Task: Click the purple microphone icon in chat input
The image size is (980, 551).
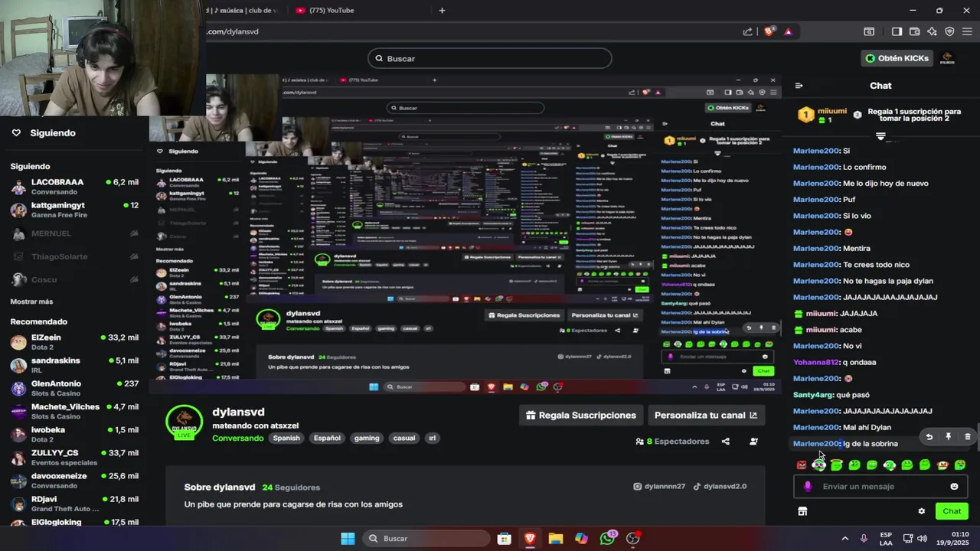Action: click(x=807, y=486)
